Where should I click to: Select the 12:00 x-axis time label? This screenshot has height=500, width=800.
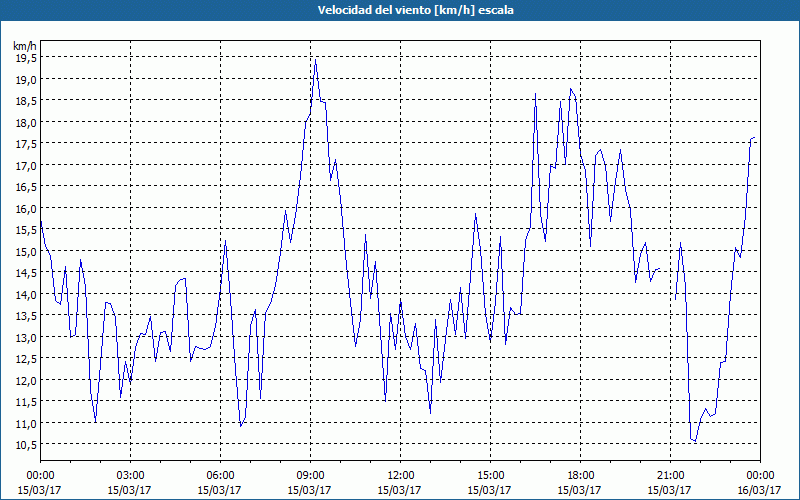click(401, 476)
